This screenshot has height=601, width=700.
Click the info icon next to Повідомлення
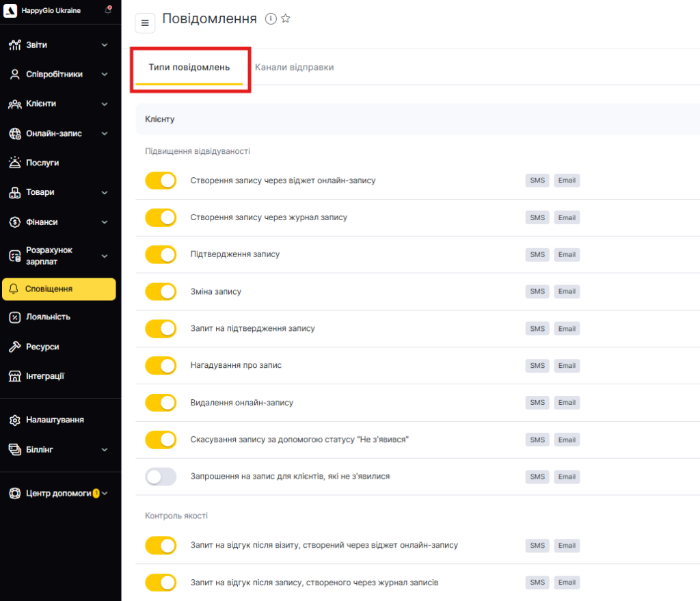[271, 19]
